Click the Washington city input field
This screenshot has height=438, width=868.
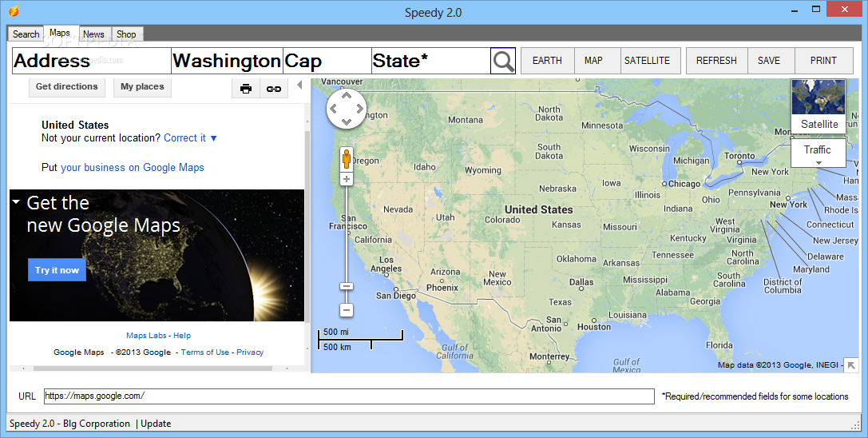pos(227,61)
